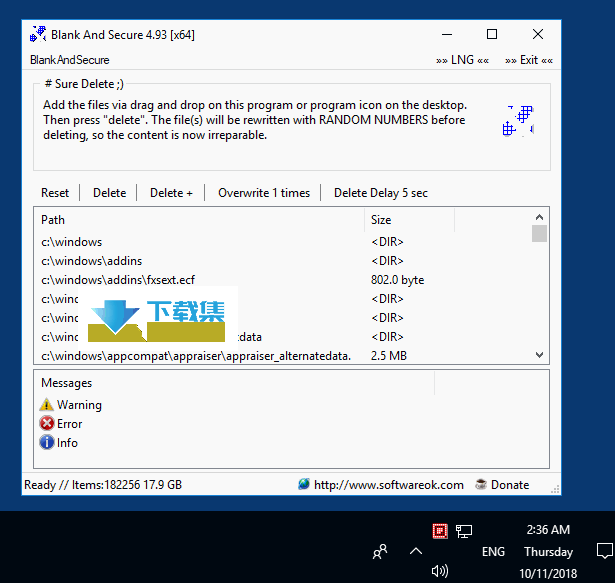
Task: Show hidden tray icons chevron
Action: [x=416, y=552]
